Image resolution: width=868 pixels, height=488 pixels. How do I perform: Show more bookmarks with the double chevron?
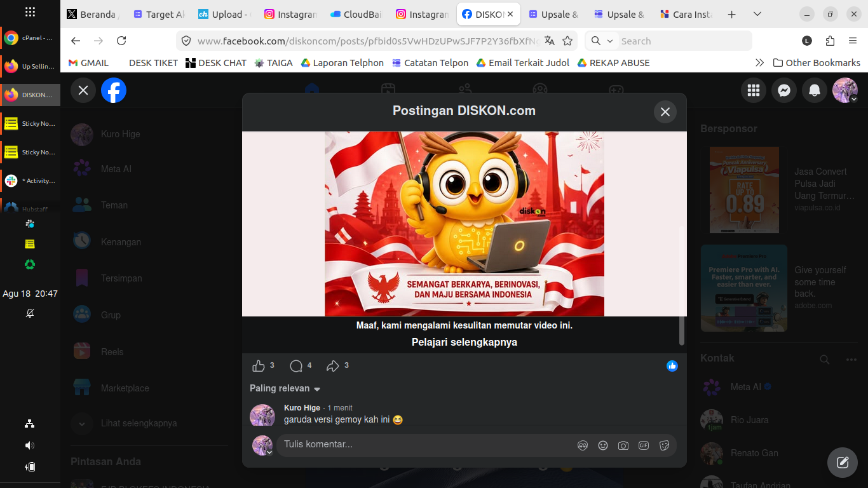[759, 63]
